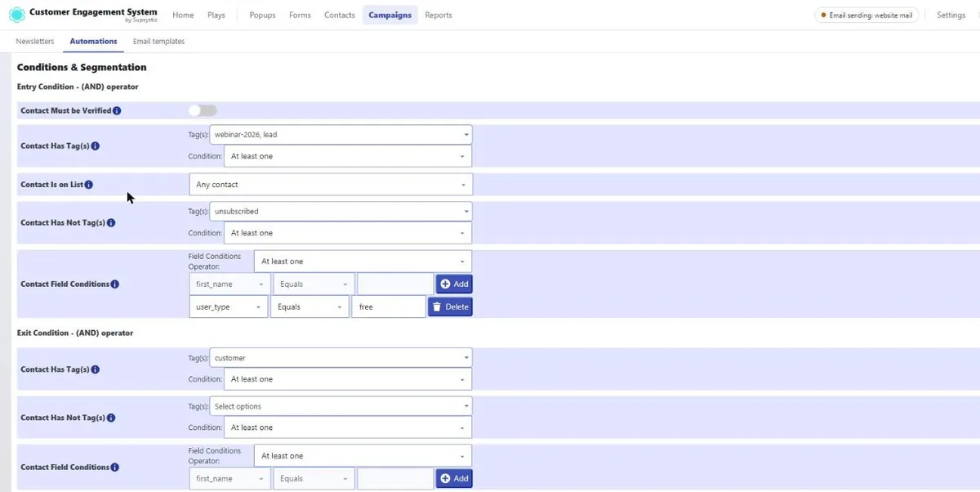The image size is (980, 492).
Task: Open entry Field Conditions Operator dropdown
Action: (363, 262)
